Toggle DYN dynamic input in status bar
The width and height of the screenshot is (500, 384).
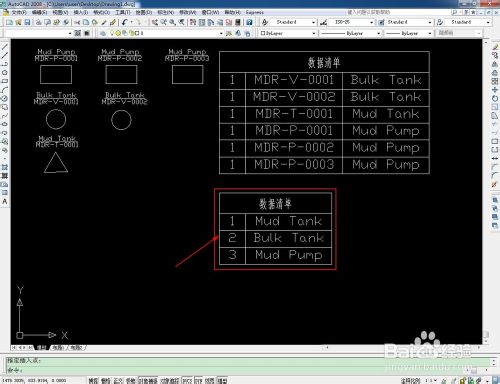[x=199, y=380]
